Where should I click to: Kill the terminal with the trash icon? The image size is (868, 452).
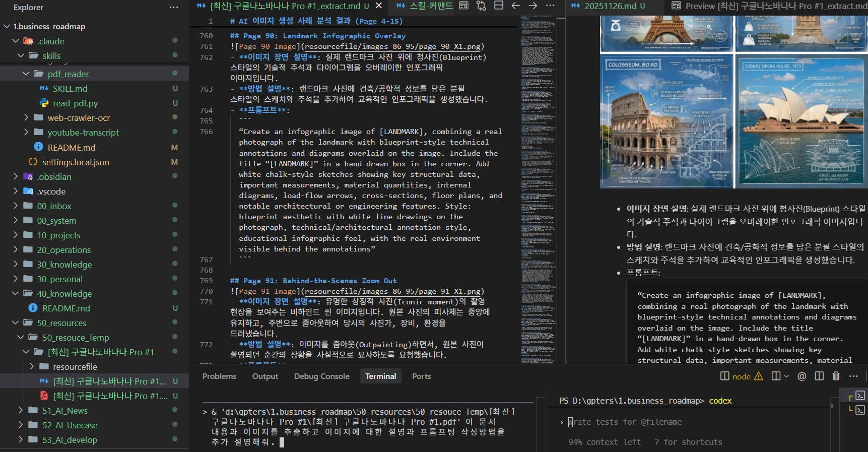pos(836,376)
